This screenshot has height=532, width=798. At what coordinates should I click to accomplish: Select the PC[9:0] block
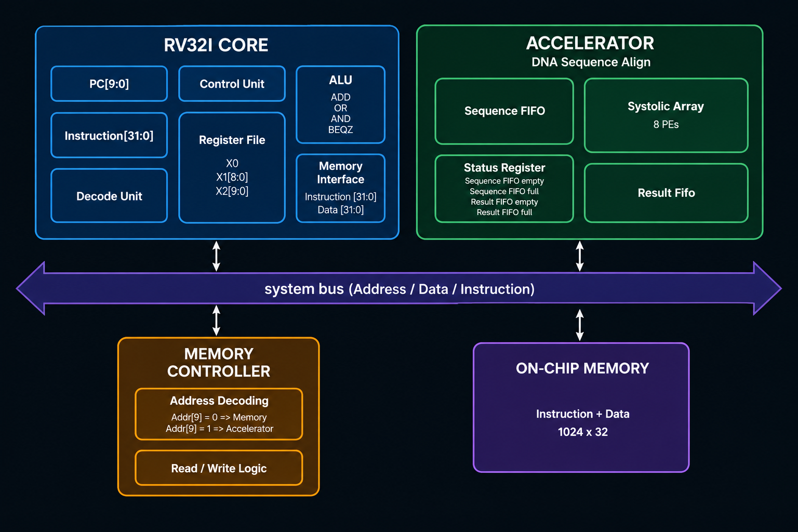tap(109, 84)
